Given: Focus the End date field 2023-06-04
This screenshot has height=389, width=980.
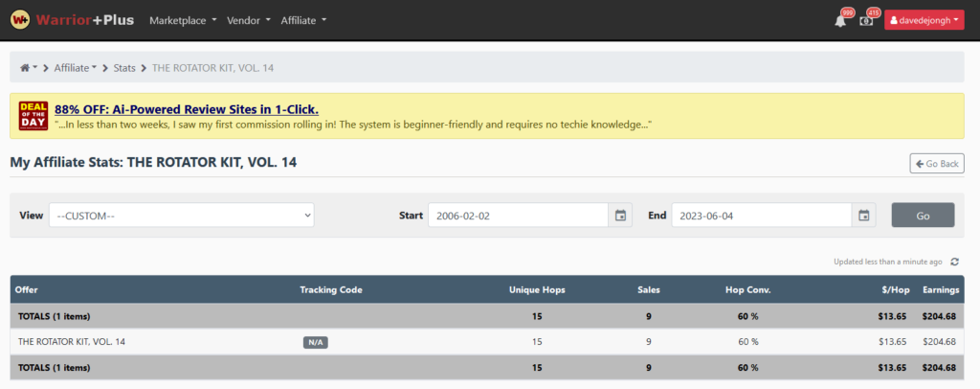Looking at the screenshot, I should (762, 216).
